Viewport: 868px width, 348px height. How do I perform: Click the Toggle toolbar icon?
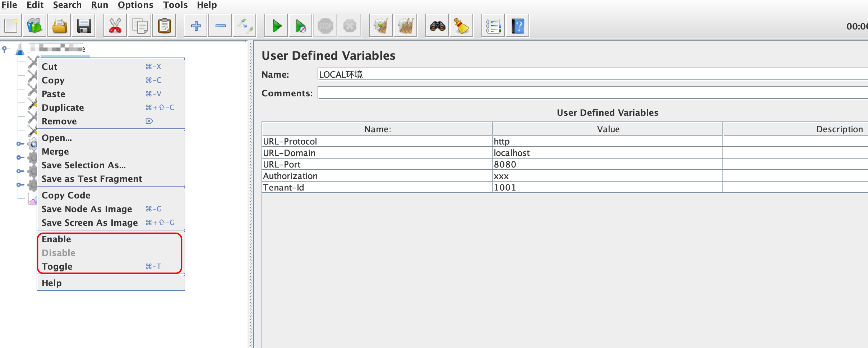pyautogui.click(x=245, y=26)
